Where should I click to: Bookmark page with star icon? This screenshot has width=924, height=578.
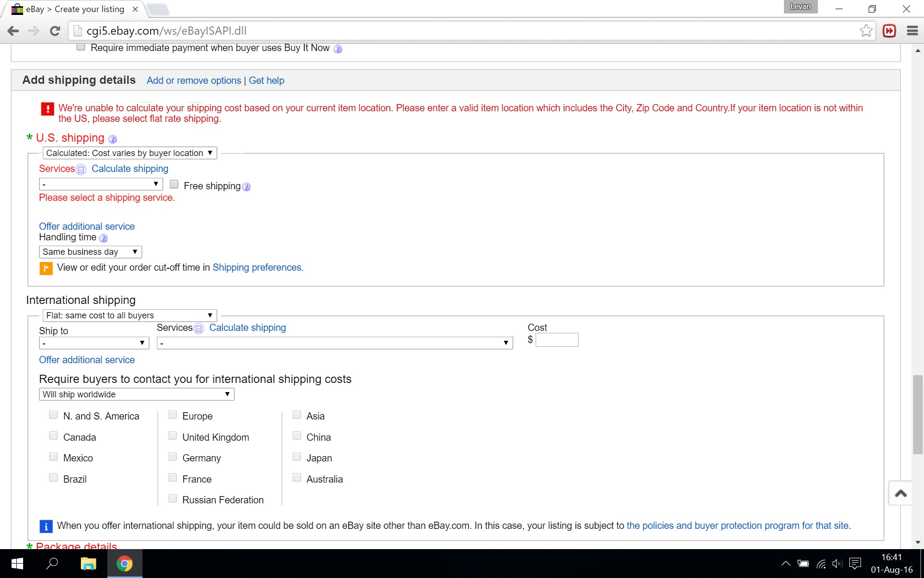click(x=866, y=31)
